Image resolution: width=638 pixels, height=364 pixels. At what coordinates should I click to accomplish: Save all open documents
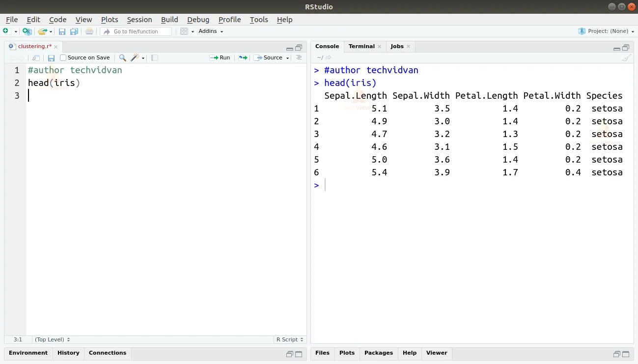[x=74, y=31]
